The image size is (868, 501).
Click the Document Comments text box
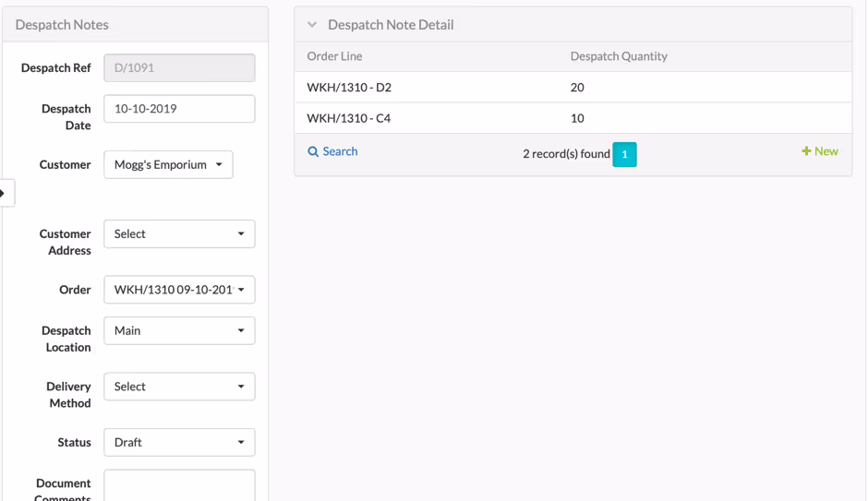tap(179, 485)
